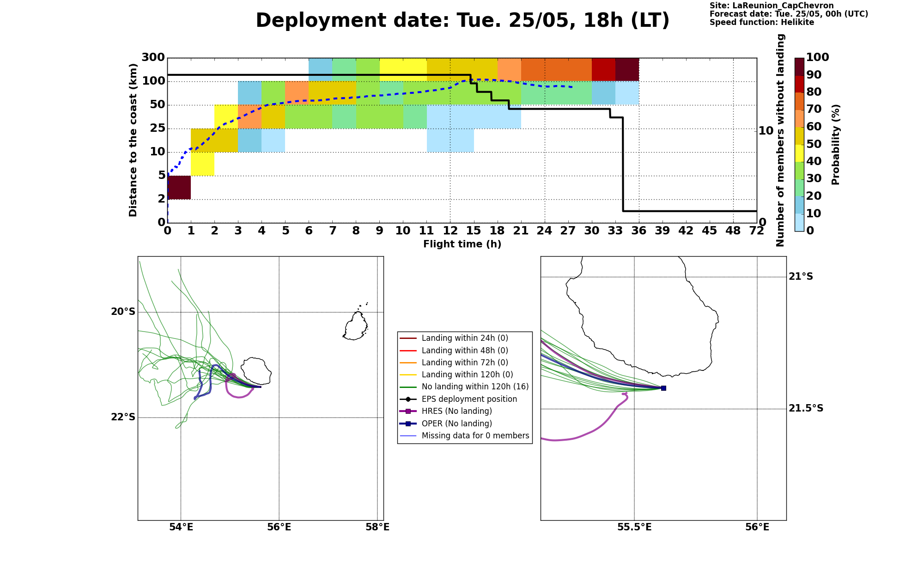Click the '54°E' longitude label
This screenshot has width=924, height=578.
181,527
